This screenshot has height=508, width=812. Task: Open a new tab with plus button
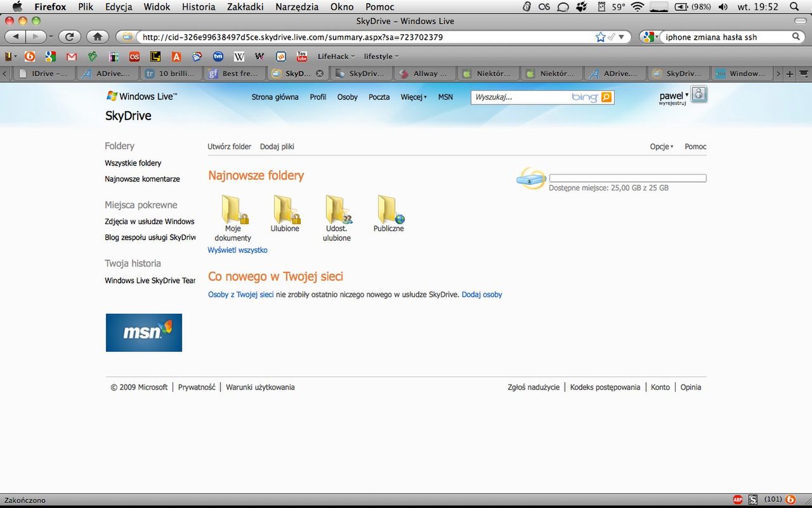click(790, 74)
